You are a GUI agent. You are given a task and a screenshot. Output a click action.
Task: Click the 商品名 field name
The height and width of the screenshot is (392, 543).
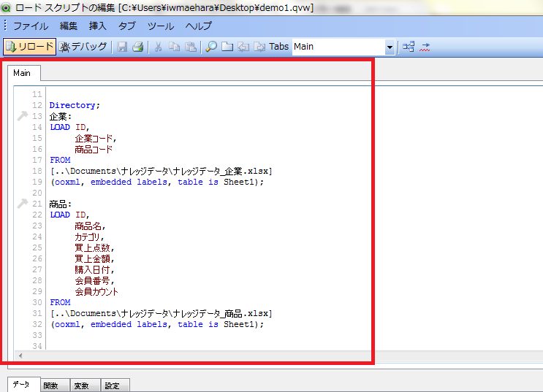[x=90, y=226]
